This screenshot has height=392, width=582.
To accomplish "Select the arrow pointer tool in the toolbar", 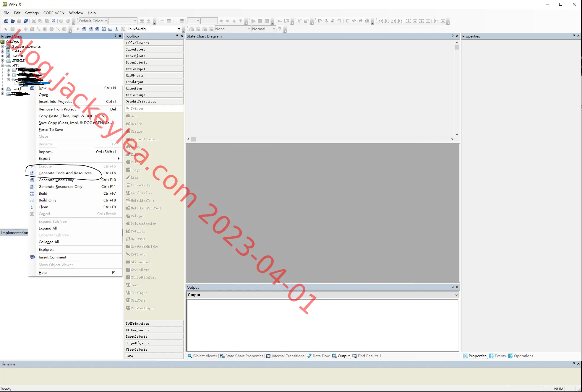I will pyautogui.click(x=6, y=29).
